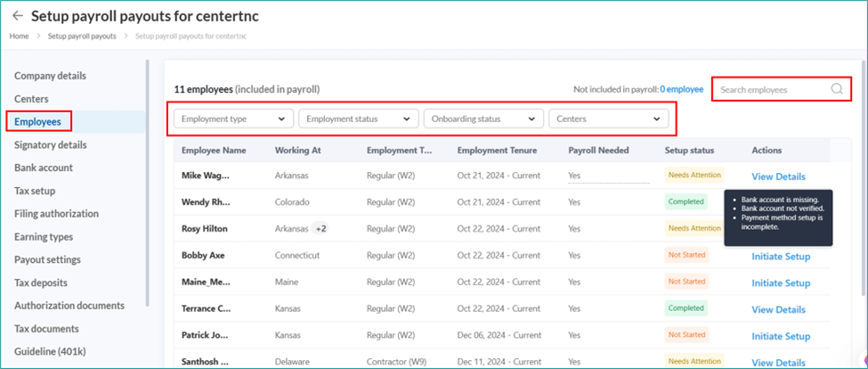This screenshot has width=868, height=369.
Task: Go back using the arrow icon
Action: pos(18,15)
